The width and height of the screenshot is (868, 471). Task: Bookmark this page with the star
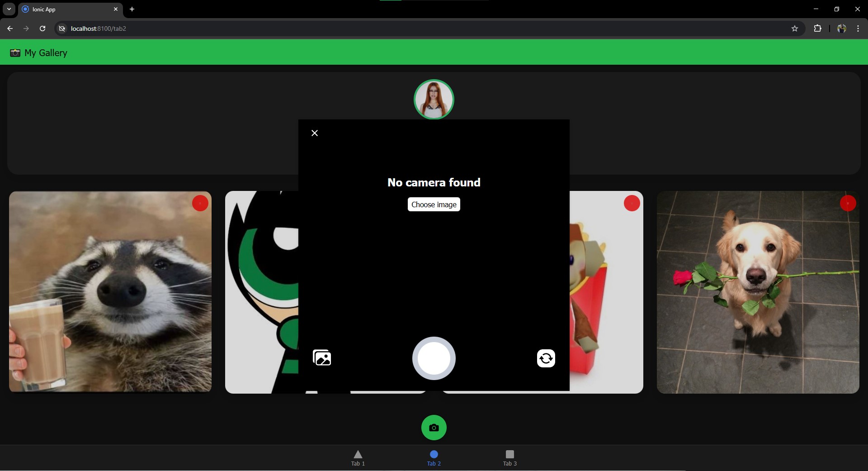tap(795, 29)
